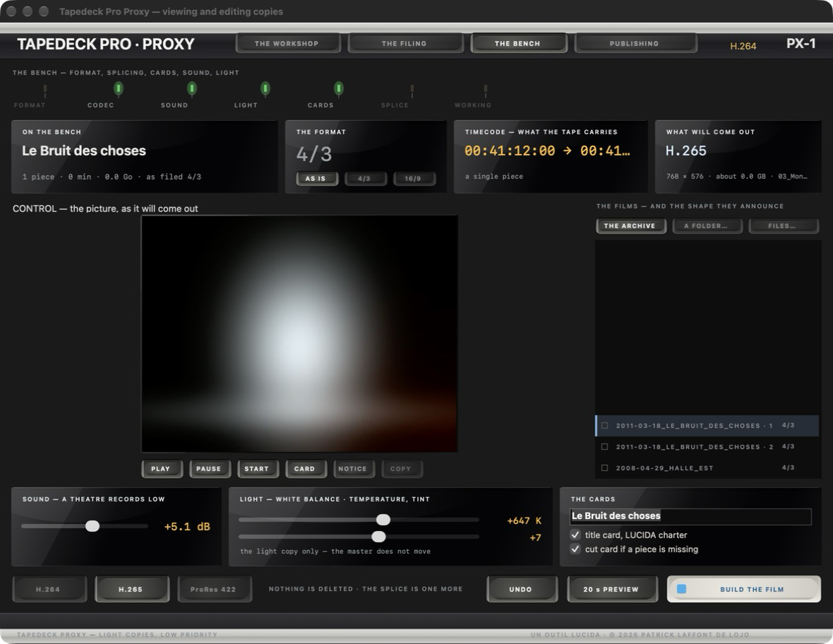Click BUILD THE FILM
Viewport: 833px width, 644px height.
click(744, 589)
